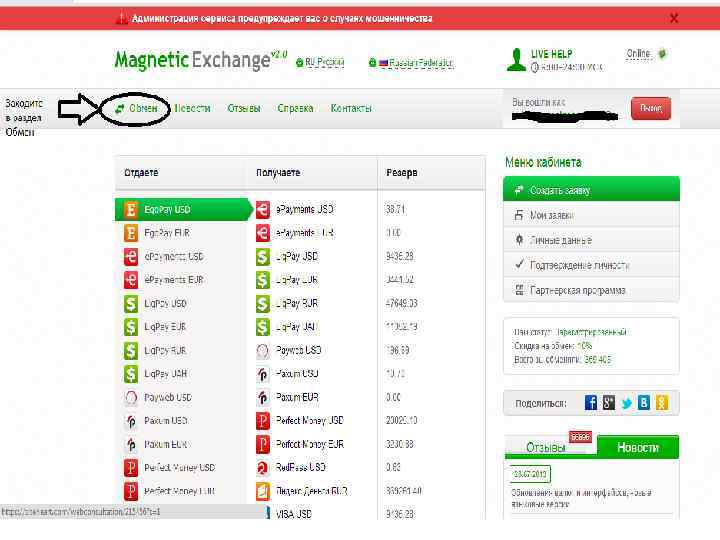Choose ePayments USD in Получаете column
Viewport: 720px width, 540px height.
click(295, 209)
